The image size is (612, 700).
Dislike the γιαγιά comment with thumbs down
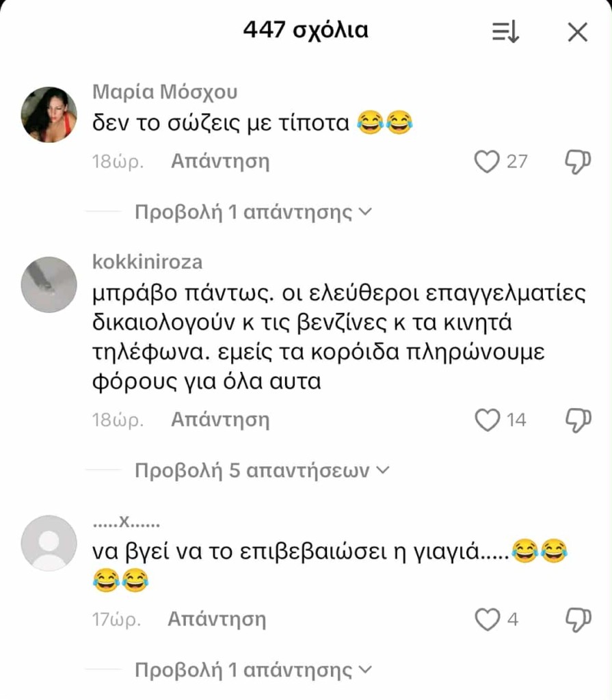pos(578,619)
